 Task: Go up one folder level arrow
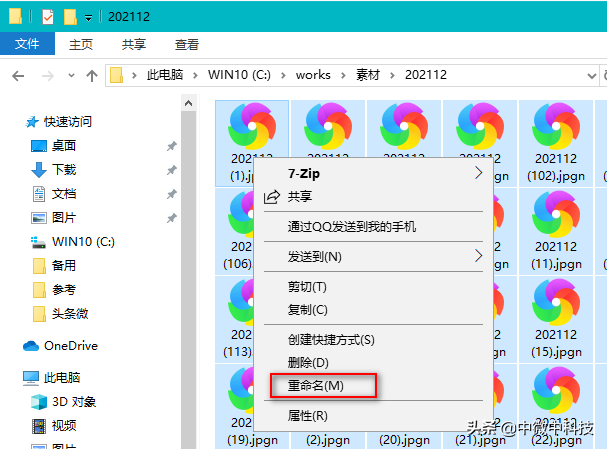(x=92, y=75)
